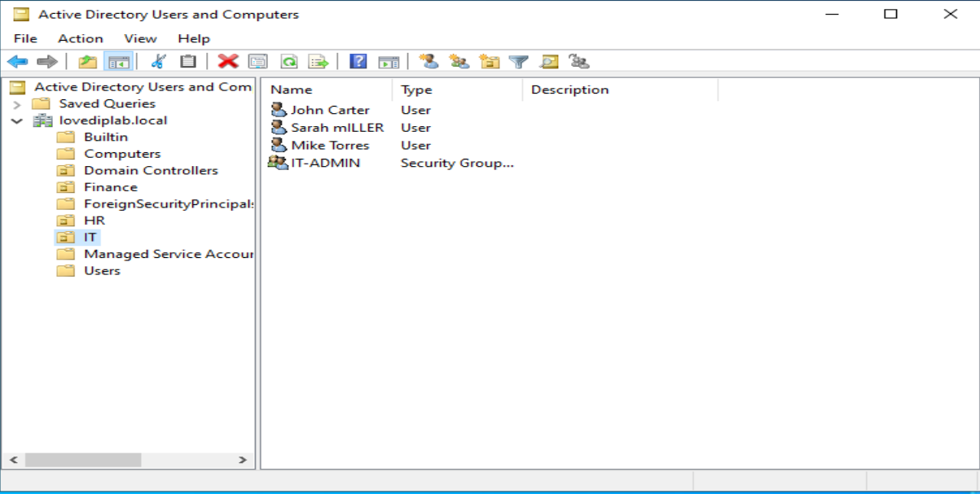The width and height of the screenshot is (980, 494).
Task: Create a new user with toolbar icon
Action: pos(428,62)
